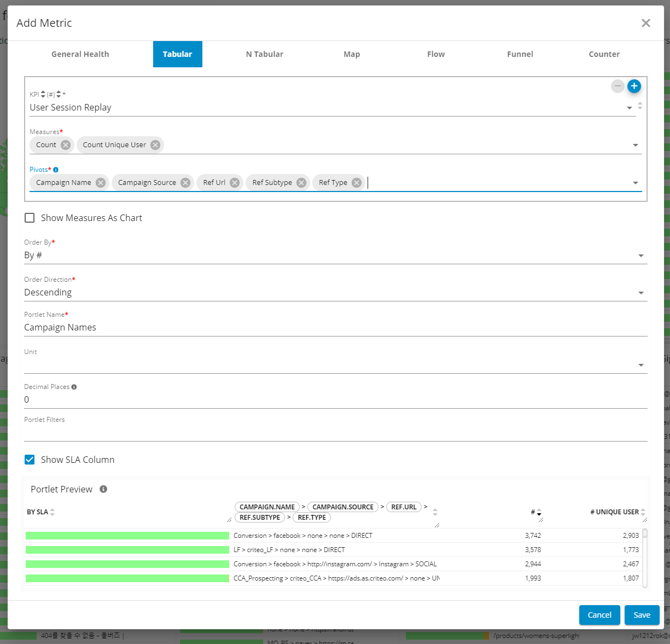Uncheck the Show SLA Column checkbox

30,460
